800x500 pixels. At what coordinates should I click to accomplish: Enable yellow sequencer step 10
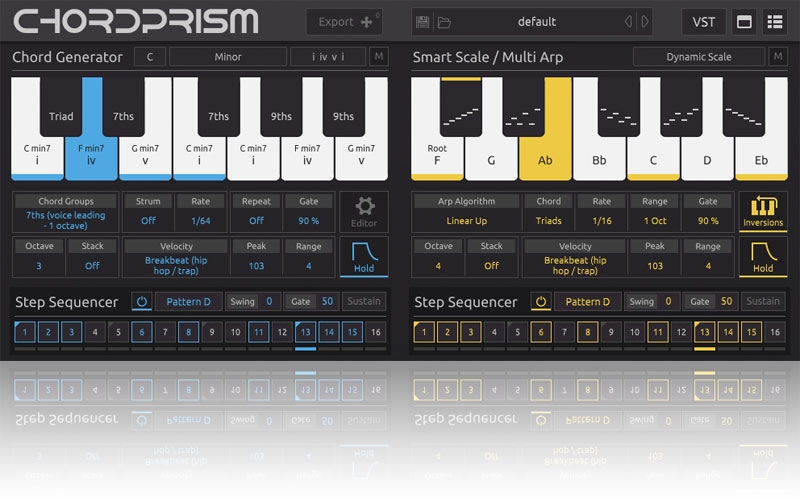pyautogui.click(x=634, y=332)
